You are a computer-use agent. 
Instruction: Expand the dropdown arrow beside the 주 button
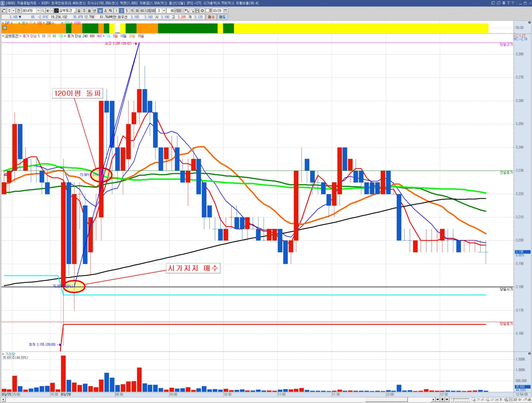pyautogui.click(x=13, y=11)
